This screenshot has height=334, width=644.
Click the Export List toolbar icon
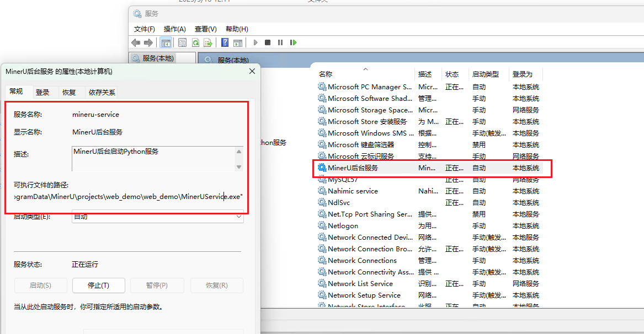pos(208,42)
